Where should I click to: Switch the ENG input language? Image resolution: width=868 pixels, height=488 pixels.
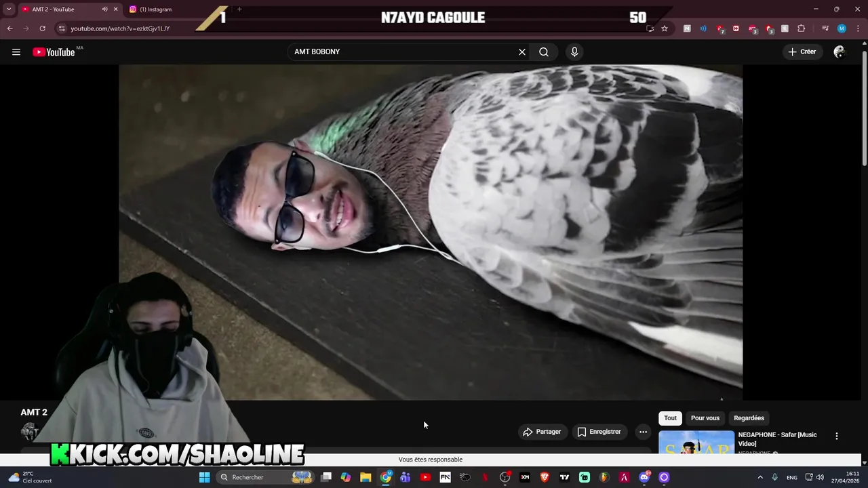[x=792, y=477]
